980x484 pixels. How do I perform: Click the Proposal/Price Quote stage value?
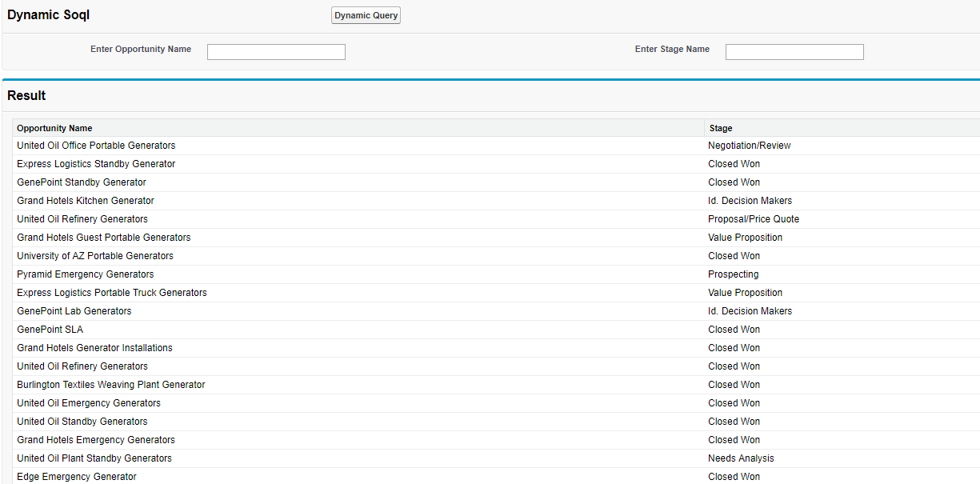pyautogui.click(x=754, y=219)
